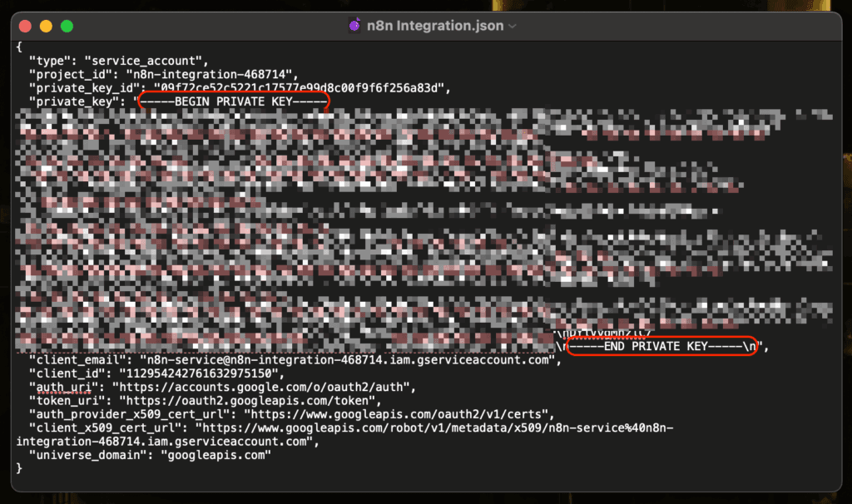The height and width of the screenshot is (504, 852).
Task: Click the client_id number 112954242761632975150
Action: (x=199, y=373)
